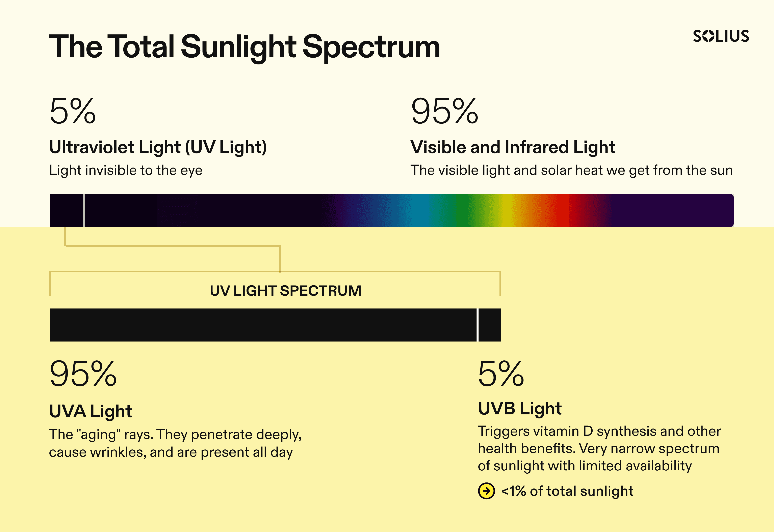Image resolution: width=774 pixels, height=532 pixels.
Task: Click the small UVB section of black bar
Action: (x=490, y=325)
